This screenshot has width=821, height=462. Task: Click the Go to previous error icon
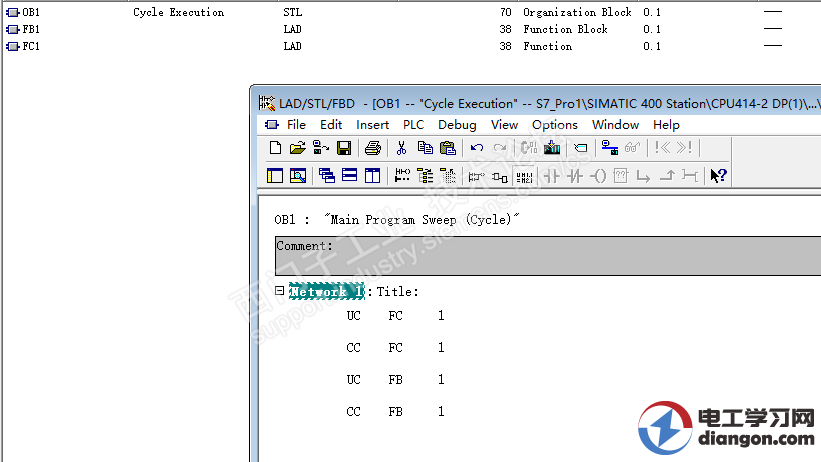(x=662, y=148)
